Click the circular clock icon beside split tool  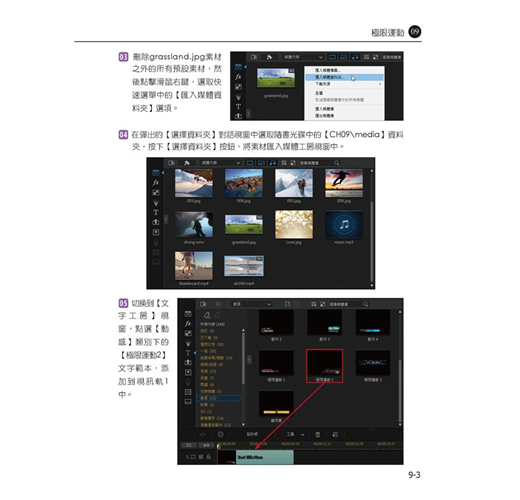[221, 434]
